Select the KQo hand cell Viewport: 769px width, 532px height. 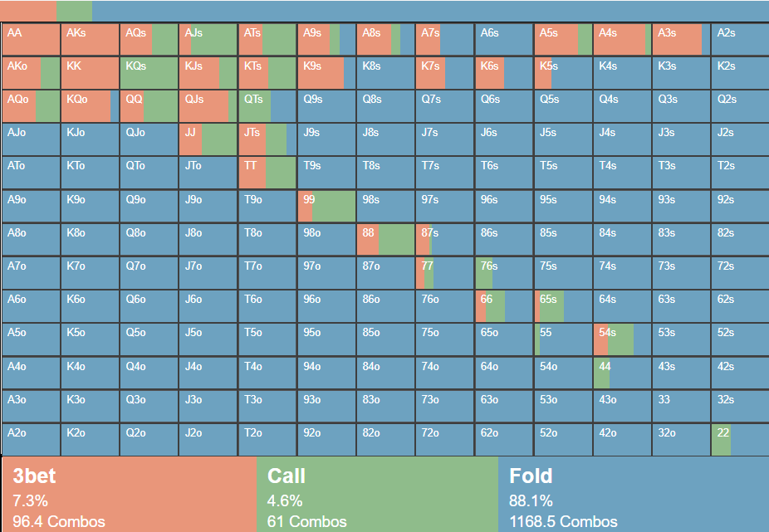click(90, 106)
